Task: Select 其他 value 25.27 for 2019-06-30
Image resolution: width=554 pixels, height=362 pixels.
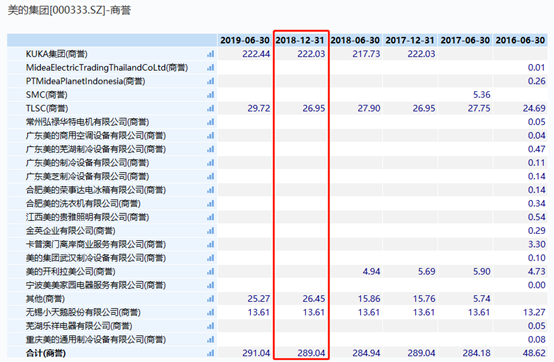Action: pyautogui.click(x=259, y=299)
